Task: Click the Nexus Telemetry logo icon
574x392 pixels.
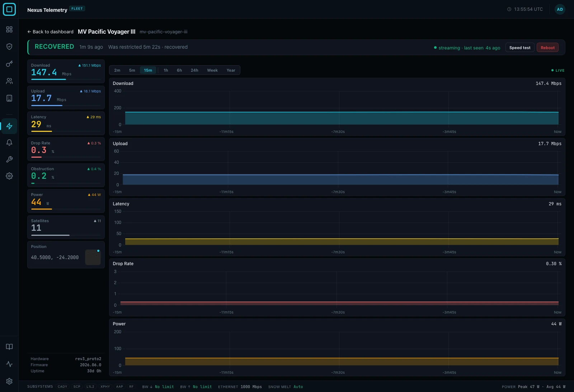Action: tap(9, 9)
